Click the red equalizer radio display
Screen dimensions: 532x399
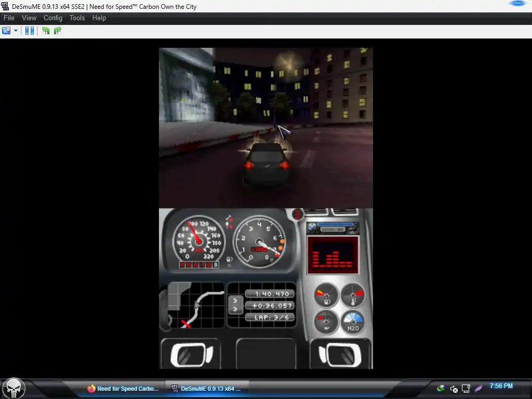332,255
